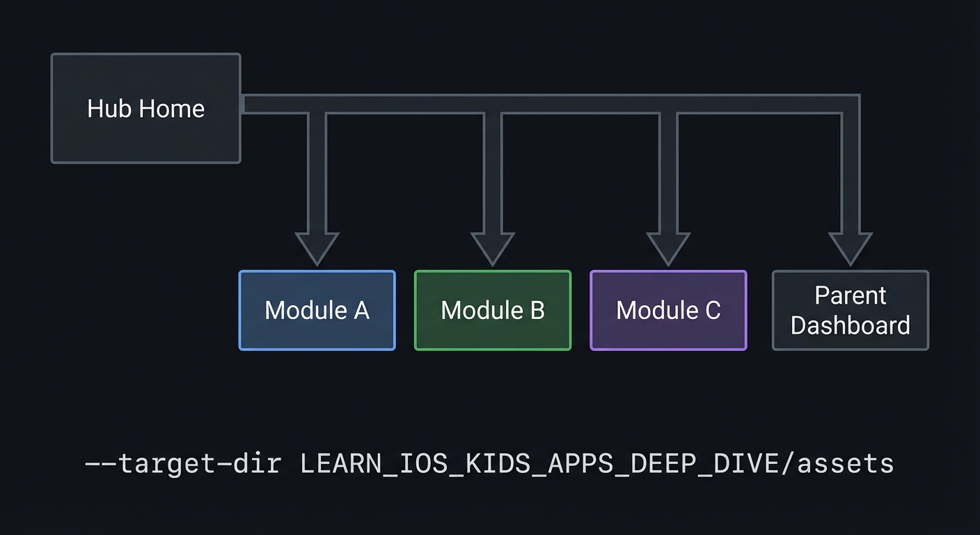Click the vertical connector above Module B
This screenshot has height=535, width=980.
pyautogui.click(x=492, y=174)
